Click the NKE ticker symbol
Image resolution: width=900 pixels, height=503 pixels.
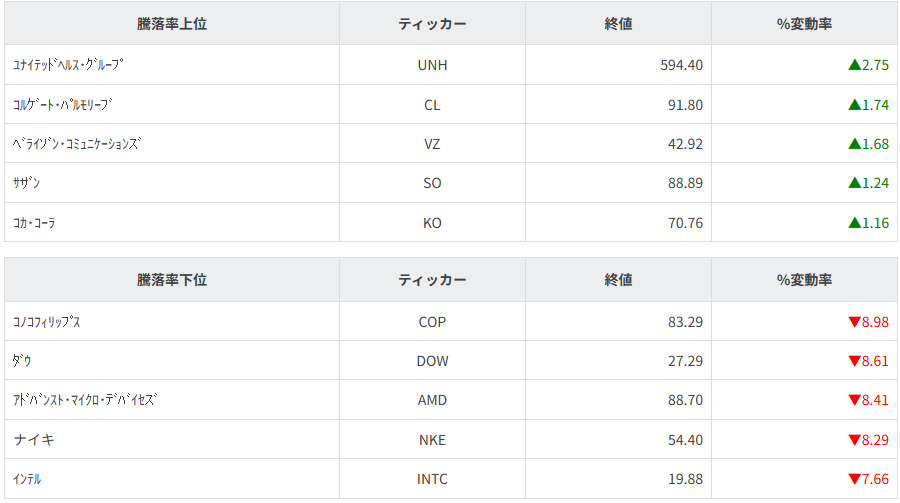(x=432, y=440)
